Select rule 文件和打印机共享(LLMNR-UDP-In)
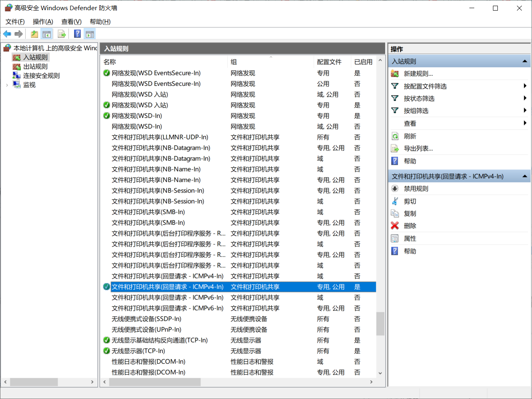Image resolution: width=532 pixels, height=399 pixels. 160,137
